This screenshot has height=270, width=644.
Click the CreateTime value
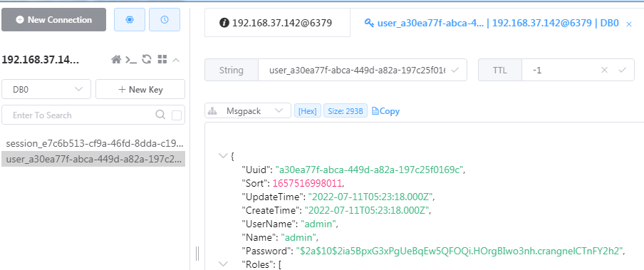point(367,210)
